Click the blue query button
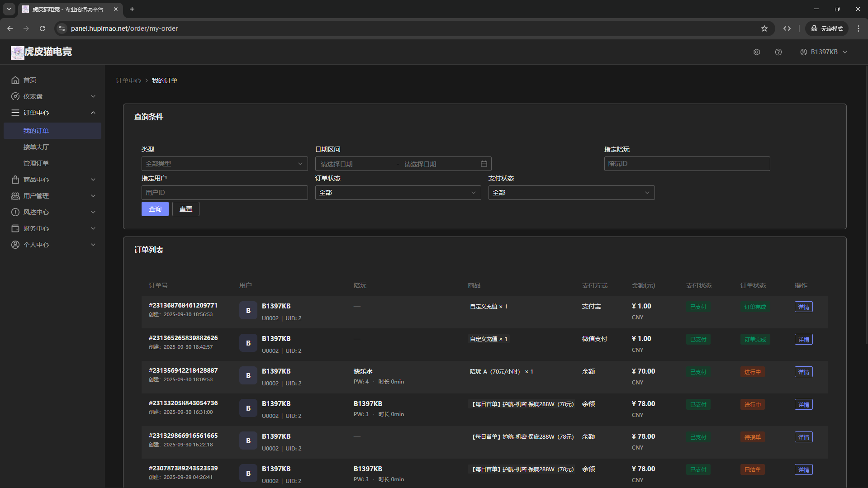This screenshot has height=488, width=868. [155, 209]
